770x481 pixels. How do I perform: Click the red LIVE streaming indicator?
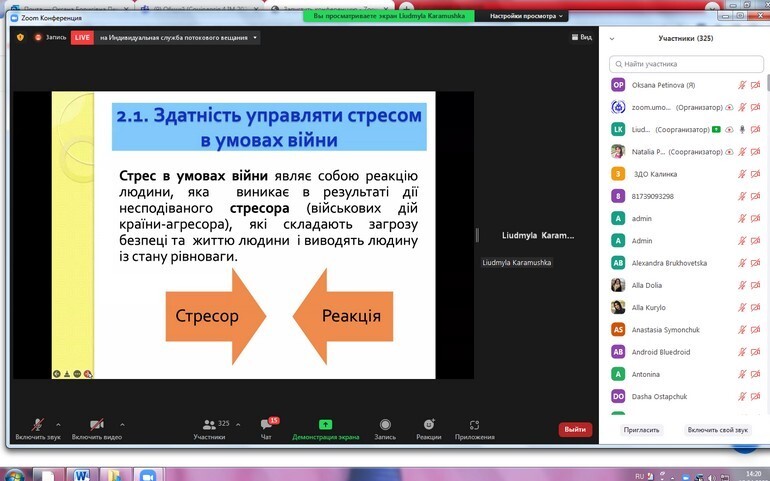tap(81, 37)
